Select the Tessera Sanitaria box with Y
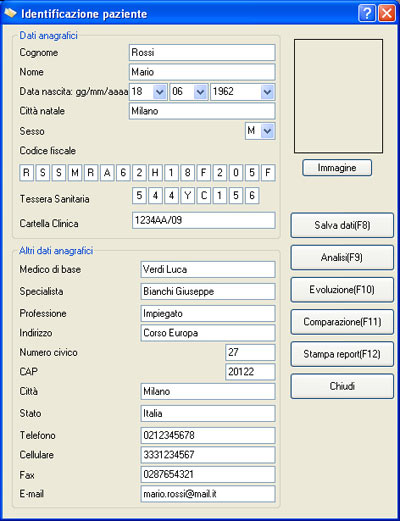 pos(187,195)
